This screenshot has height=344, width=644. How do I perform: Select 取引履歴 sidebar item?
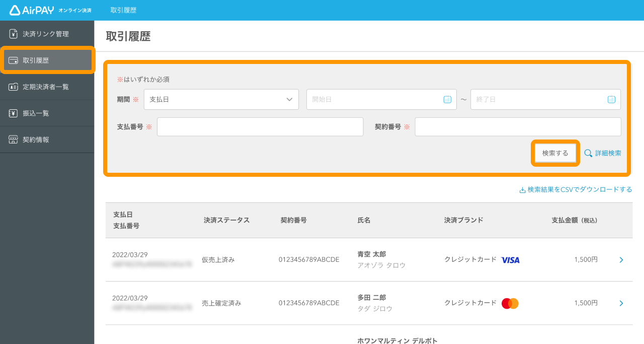point(47,60)
